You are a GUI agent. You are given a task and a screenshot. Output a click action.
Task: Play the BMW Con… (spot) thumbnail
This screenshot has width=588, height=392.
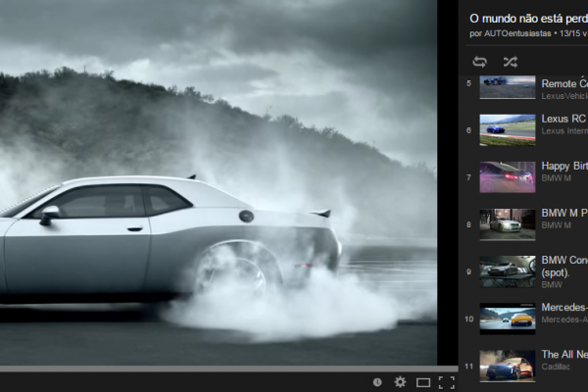[507, 270]
